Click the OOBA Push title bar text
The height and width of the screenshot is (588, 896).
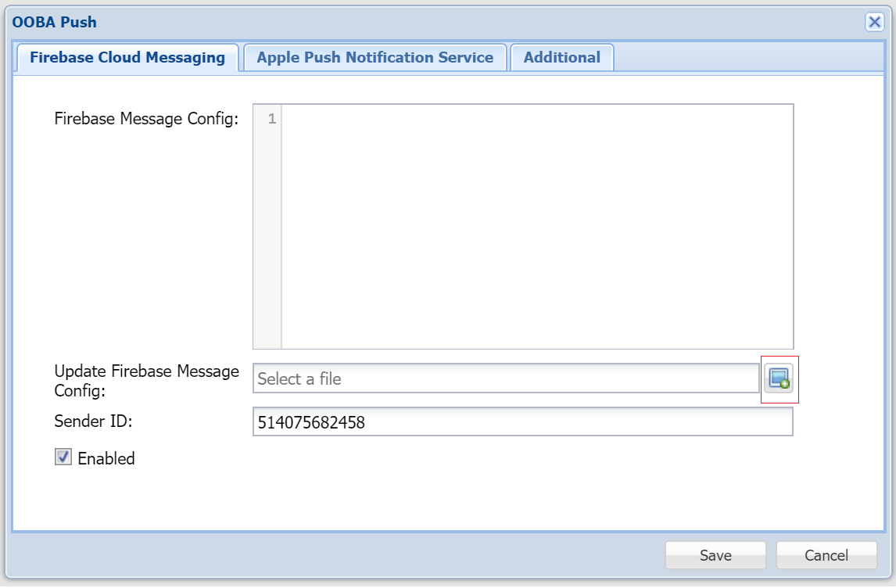(x=55, y=22)
